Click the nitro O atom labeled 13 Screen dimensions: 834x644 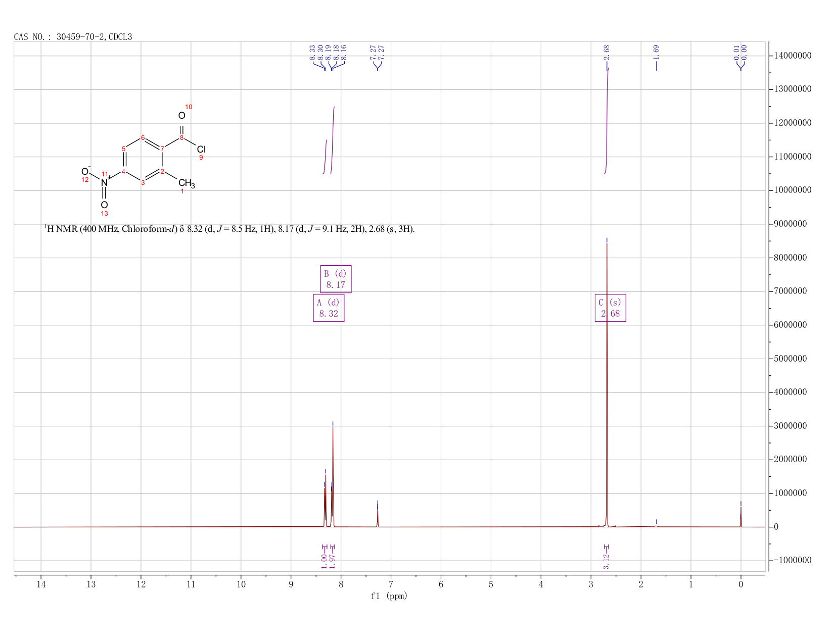tap(104, 205)
